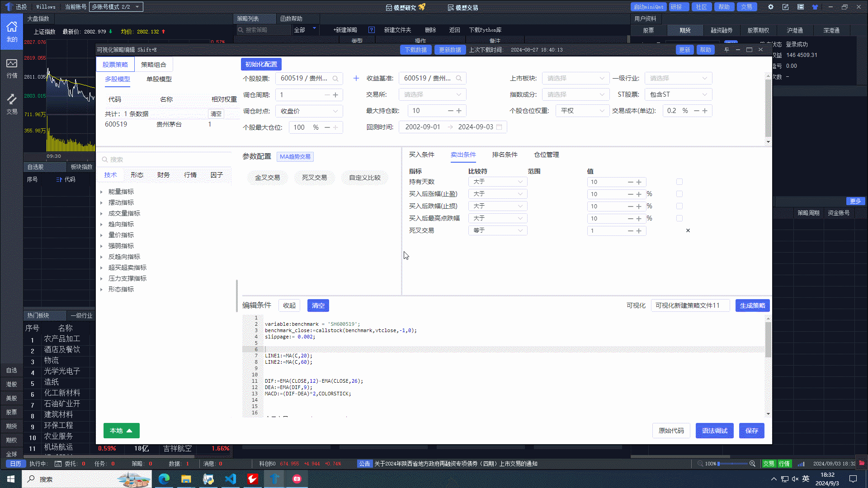Screen dimensions: 868x488
Task: Enable checkbox for 买入后涨幅(止盈) row
Action: (x=679, y=194)
